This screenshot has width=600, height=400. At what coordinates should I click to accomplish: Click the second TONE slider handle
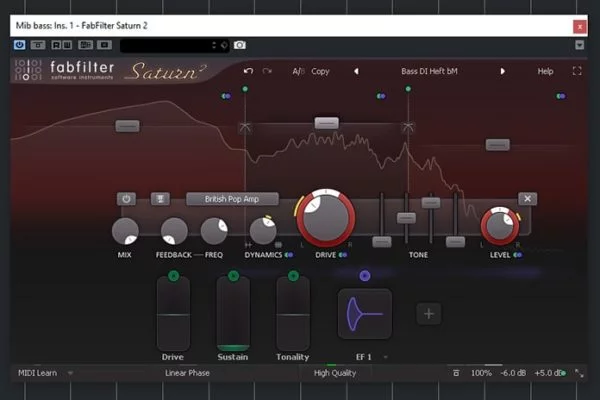click(x=406, y=218)
